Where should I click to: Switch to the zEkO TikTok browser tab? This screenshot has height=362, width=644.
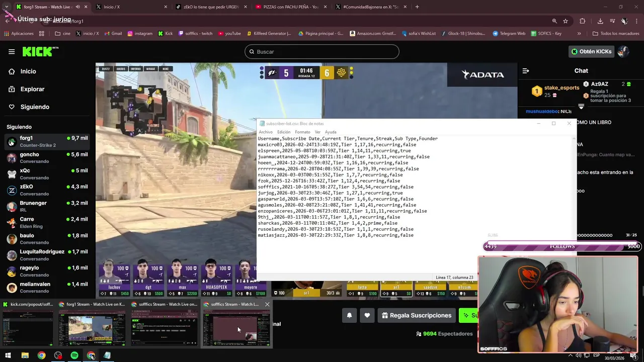coord(211,7)
